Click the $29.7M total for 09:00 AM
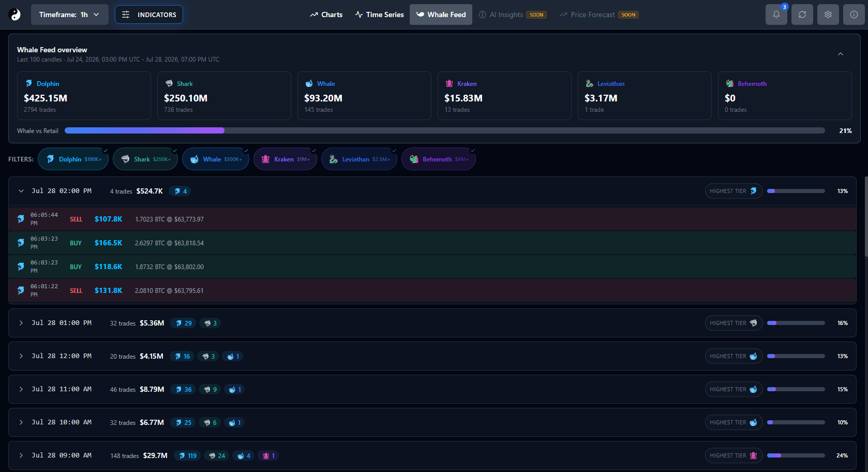868x472 pixels. 155,455
